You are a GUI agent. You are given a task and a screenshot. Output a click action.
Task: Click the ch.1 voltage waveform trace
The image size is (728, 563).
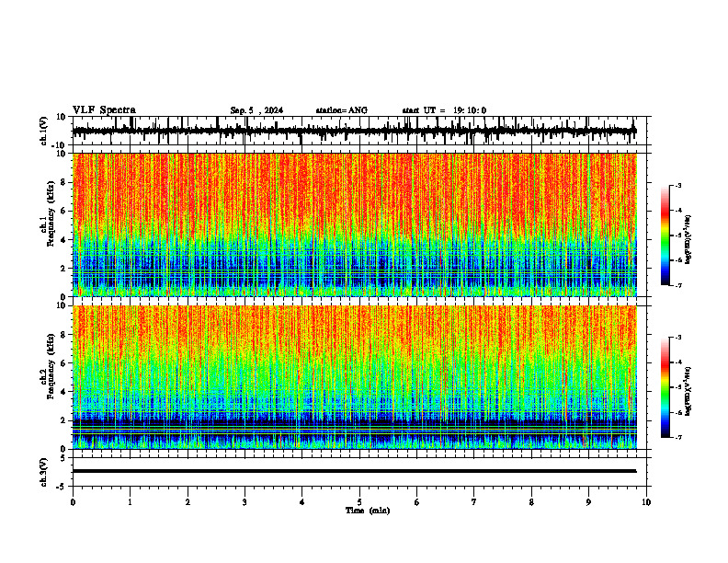[x=354, y=131]
